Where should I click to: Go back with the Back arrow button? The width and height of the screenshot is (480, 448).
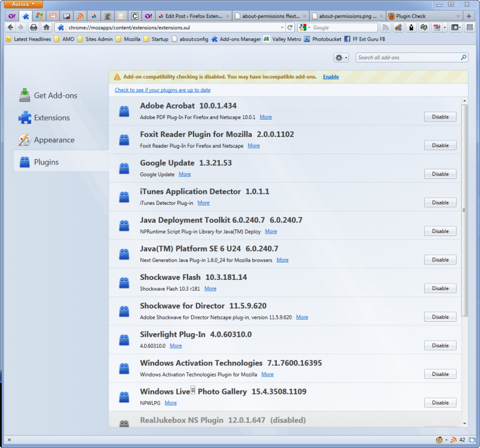(10, 28)
